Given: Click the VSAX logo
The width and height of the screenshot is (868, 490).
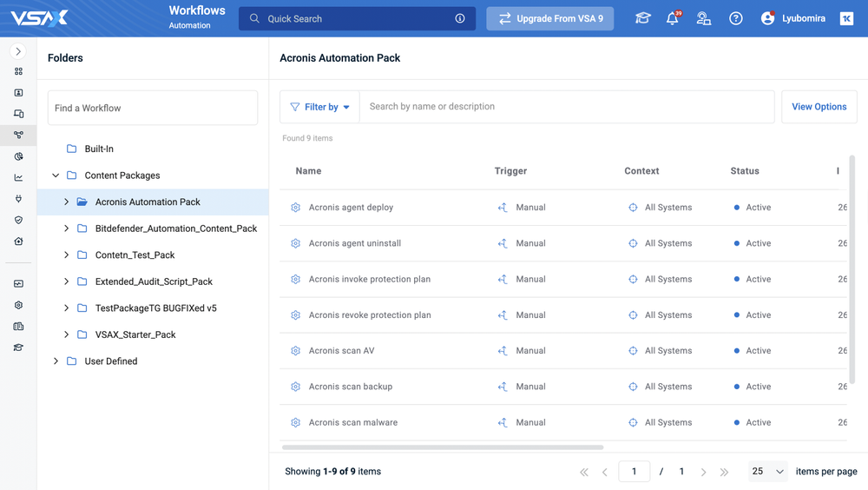Looking at the screenshot, I should coord(39,18).
